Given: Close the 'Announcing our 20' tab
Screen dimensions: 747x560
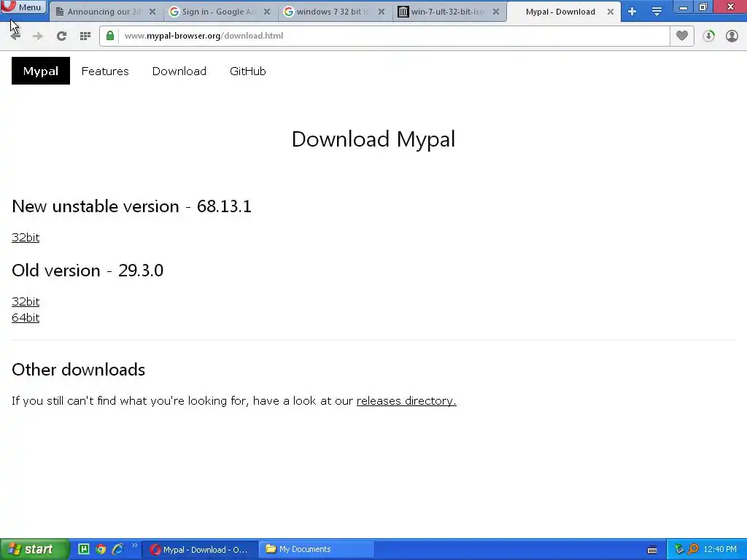Looking at the screenshot, I should 152,12.
